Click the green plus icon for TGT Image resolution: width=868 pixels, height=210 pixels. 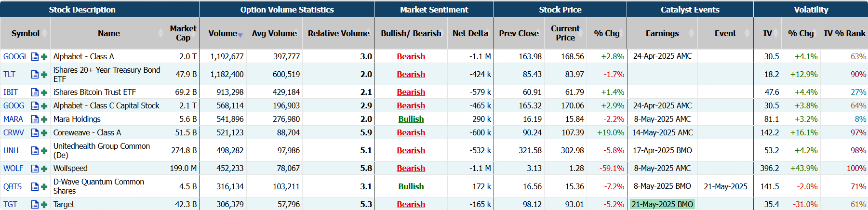click(44, 205)
